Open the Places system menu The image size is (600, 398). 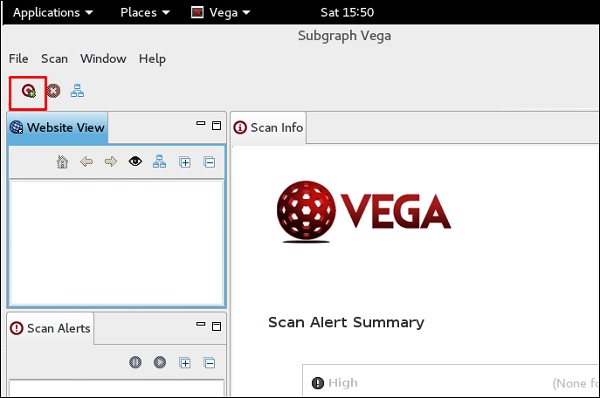145,13
